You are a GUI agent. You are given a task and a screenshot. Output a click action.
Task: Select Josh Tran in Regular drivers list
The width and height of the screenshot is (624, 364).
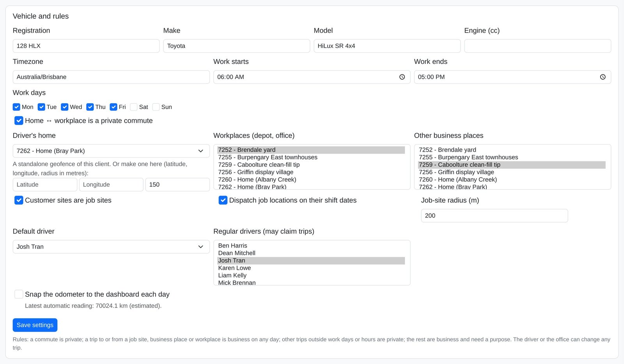[311, 261]
